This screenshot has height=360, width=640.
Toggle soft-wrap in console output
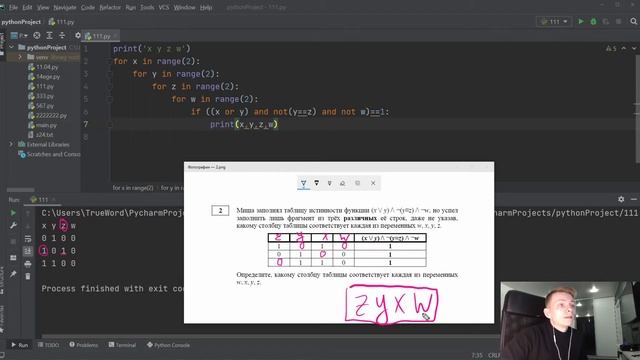(x=28, y=239)
